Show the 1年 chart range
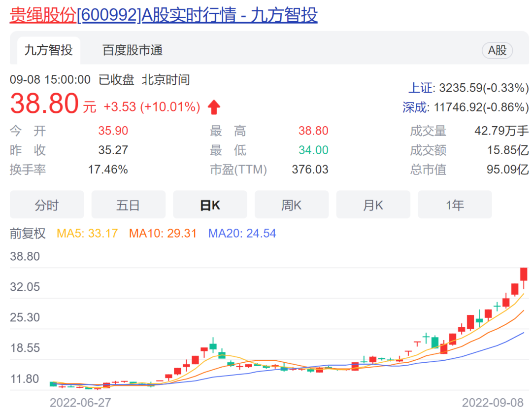 (x=455, y=205)
